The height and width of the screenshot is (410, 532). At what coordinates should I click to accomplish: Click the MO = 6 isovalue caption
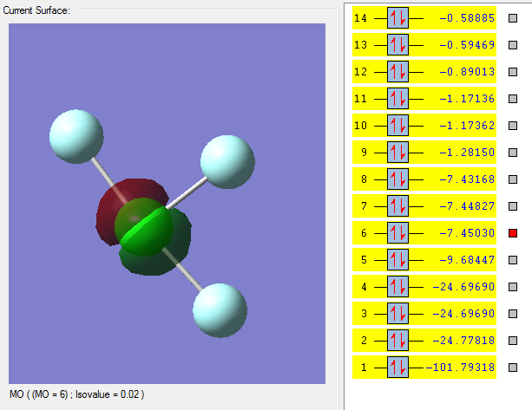tap(76, 394)
